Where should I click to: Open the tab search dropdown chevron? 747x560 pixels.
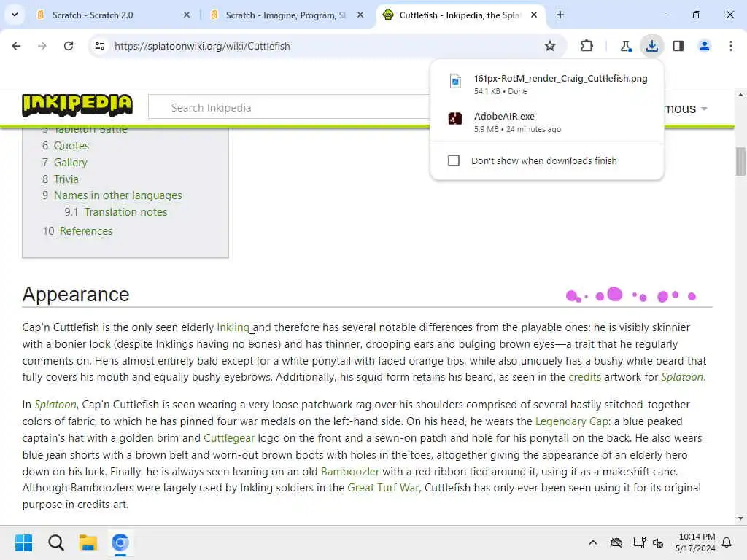click(x=15, y=15)
